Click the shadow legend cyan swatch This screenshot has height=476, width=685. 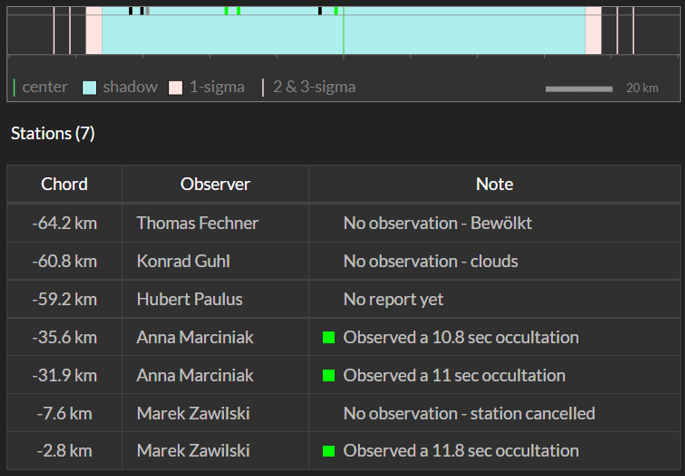pos(90,87)
